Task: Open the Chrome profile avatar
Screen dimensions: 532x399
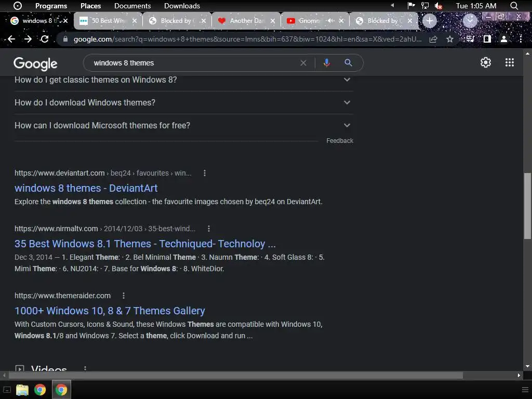Action: [504, 39]
